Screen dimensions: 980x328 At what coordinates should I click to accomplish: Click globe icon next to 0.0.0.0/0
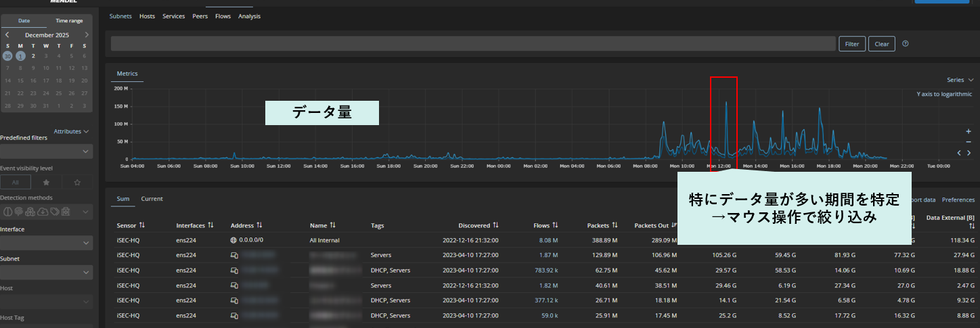[234, 240]
